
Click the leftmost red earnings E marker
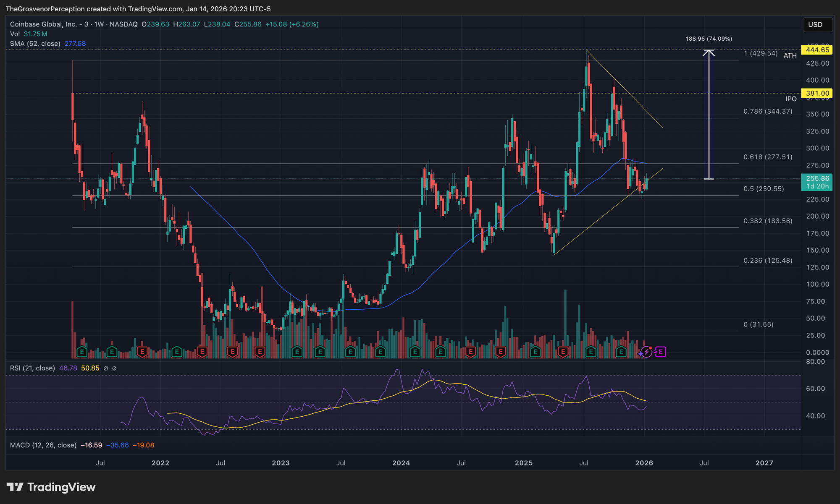[142, 352]
